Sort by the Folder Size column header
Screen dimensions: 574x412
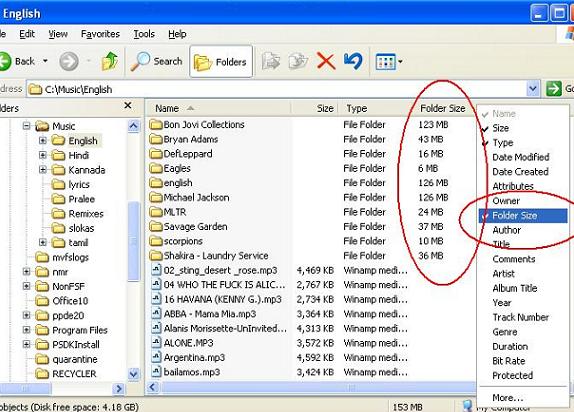443,108
